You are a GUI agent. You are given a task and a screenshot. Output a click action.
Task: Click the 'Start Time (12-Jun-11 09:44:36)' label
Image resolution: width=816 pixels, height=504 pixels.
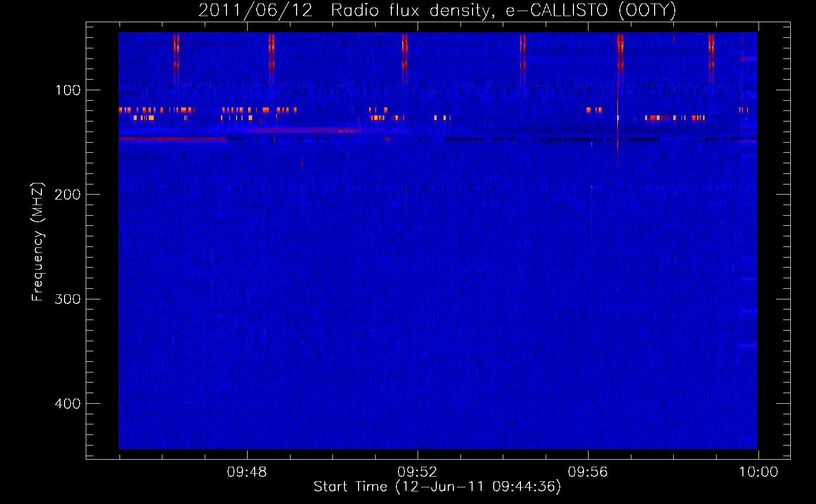click(437, 487)
